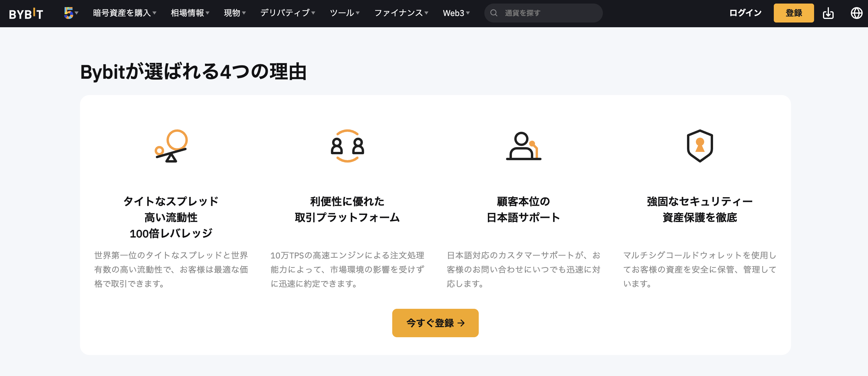Click the Bybit logo
The image size is (868, 376).
coord(26,13)
